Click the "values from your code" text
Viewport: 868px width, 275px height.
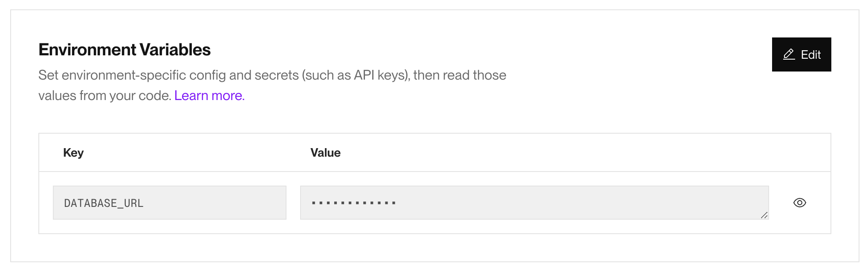[x=104, y=95]
